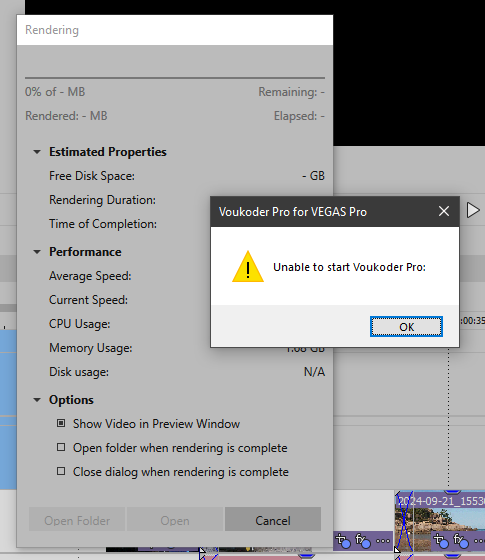Toggle Show Video in Preview Window checkbox
Screen dimensions: 485x560
[61, 423]
